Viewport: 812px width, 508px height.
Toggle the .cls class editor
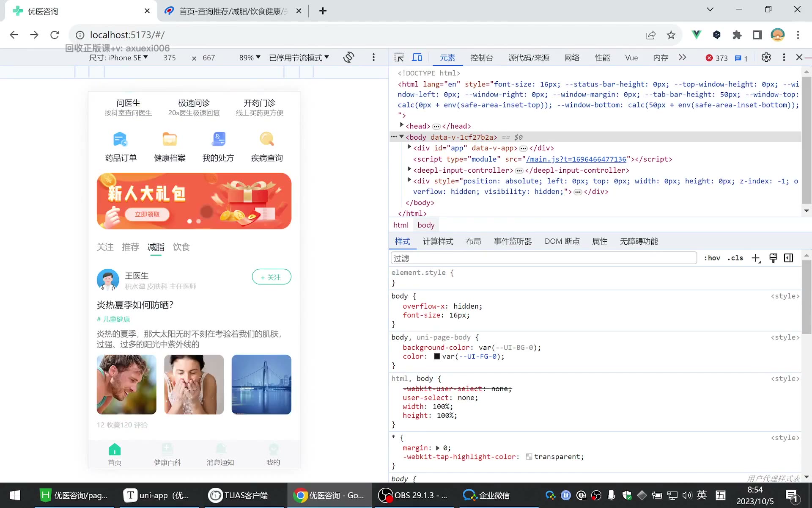click(735, 258)
